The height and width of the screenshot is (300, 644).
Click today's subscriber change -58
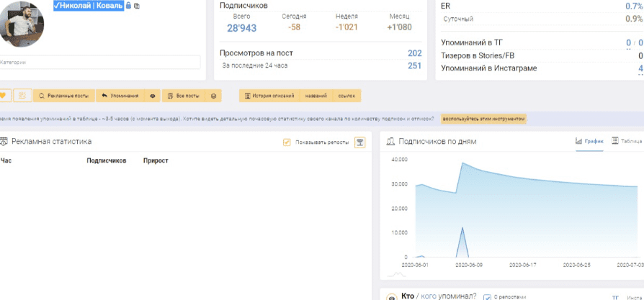click(x=294, y=27)
